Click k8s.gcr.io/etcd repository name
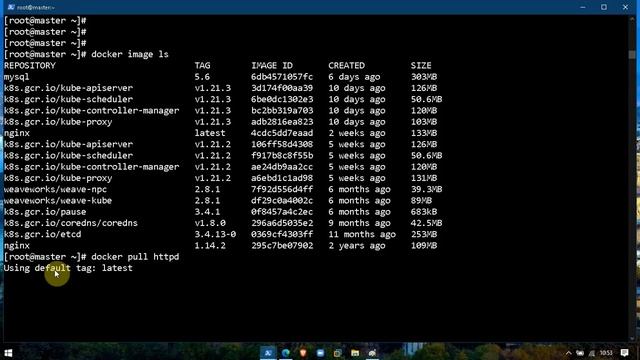 42,234
